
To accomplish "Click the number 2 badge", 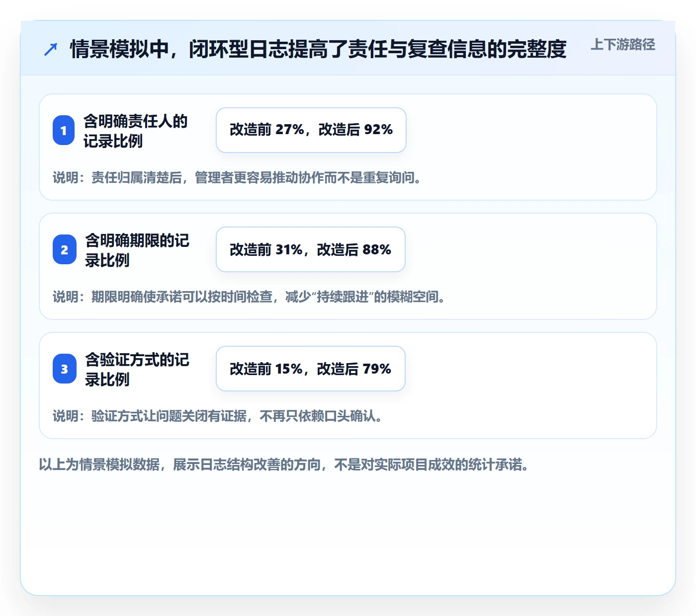I will pyautogui.click(x=65, y=249).
